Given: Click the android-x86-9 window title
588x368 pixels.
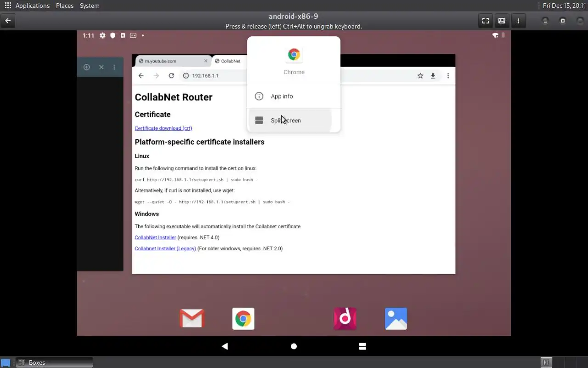Looking at the screenshot, I should pos(294,17).
